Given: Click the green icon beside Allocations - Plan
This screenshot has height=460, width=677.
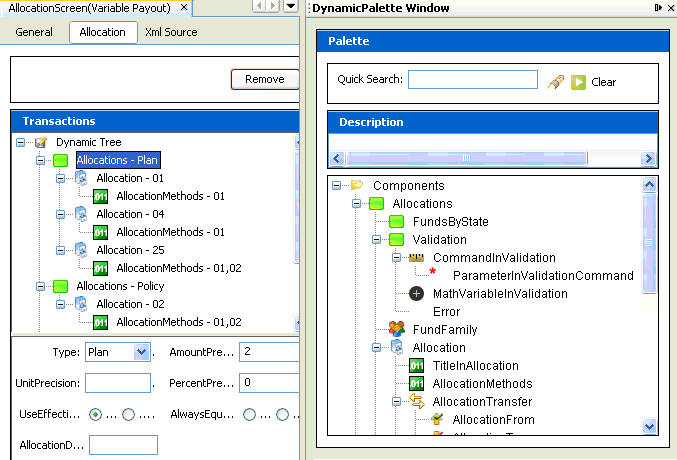Looking at the screenshot, I should click(60, 161).
